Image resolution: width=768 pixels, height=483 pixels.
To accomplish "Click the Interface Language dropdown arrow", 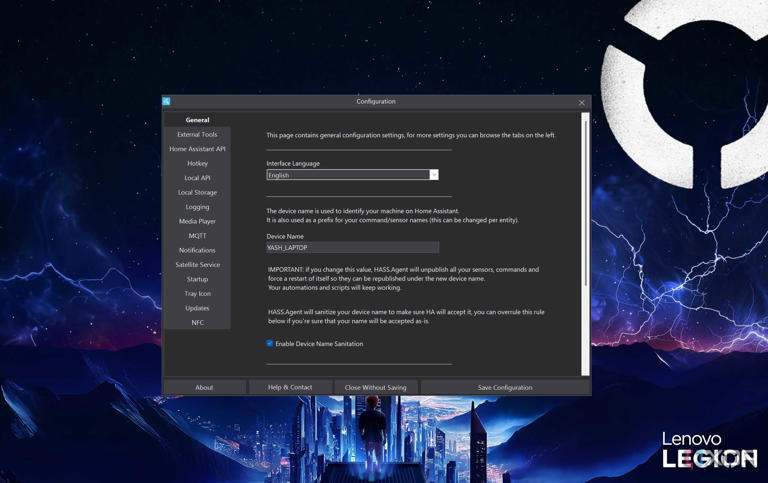I will (x=434, y=175).
